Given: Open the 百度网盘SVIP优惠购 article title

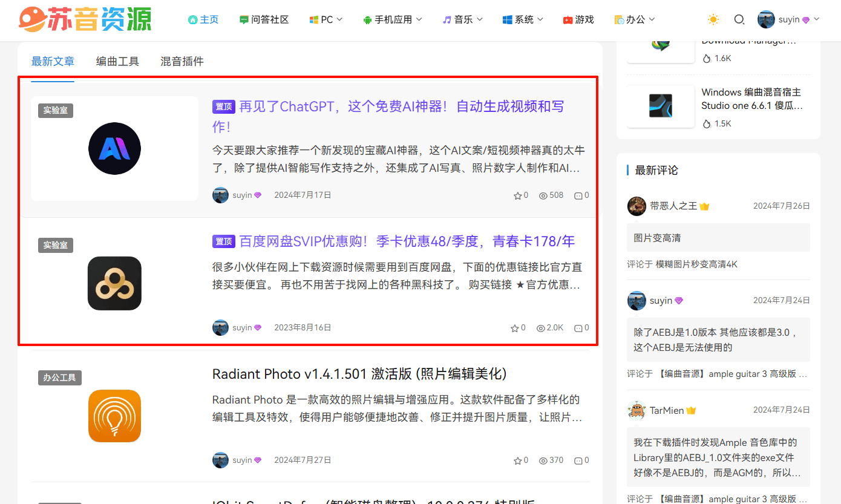Looking at the screenshot, I should point(407,241).
